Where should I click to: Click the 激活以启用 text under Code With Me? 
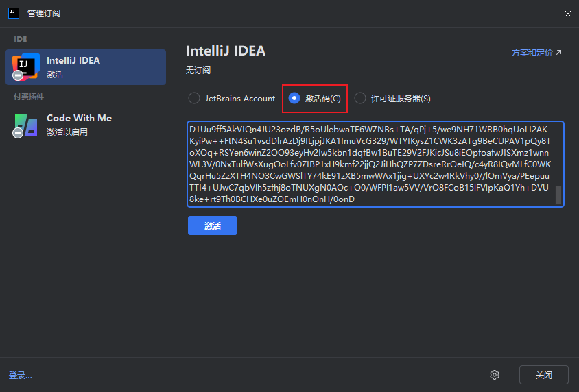click(67, 132)
